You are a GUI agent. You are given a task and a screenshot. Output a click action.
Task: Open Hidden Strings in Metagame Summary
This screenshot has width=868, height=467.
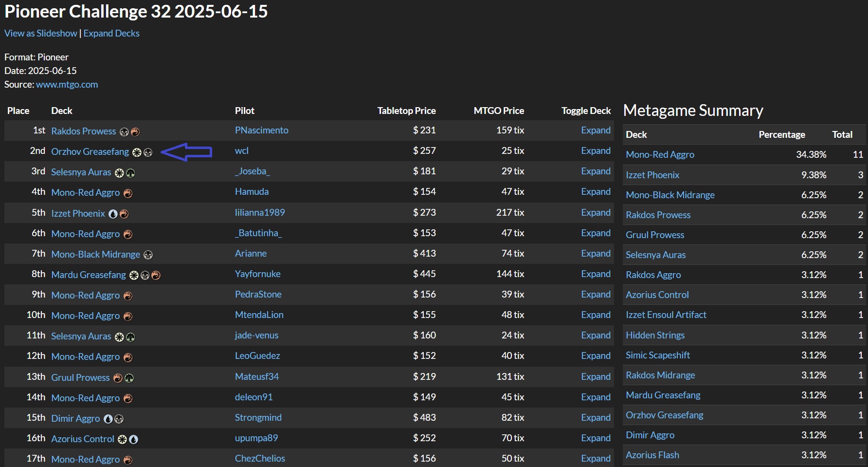click(655, 335)
